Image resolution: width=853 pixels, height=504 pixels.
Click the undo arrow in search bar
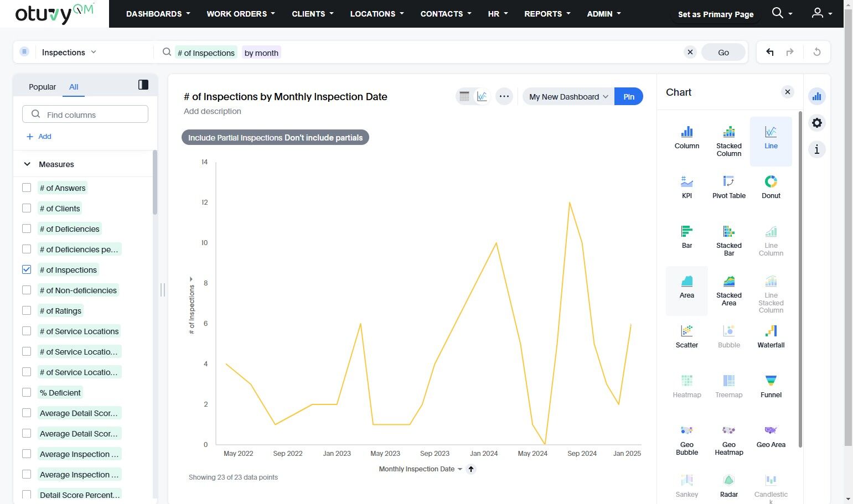[x=769, y=52]
